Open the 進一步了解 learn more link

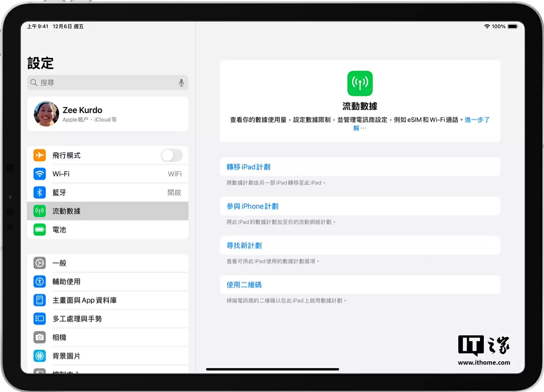point(477,120)
